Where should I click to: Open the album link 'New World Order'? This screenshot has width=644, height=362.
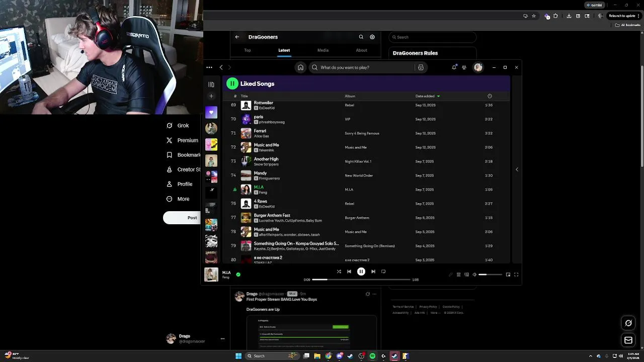coord(359,175)
